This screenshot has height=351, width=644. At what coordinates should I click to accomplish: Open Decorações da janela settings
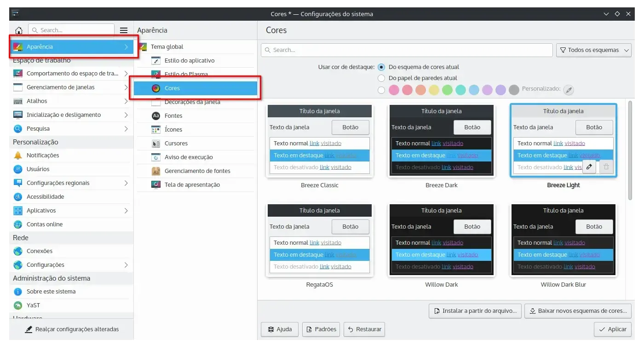click(x=195, y=102)
